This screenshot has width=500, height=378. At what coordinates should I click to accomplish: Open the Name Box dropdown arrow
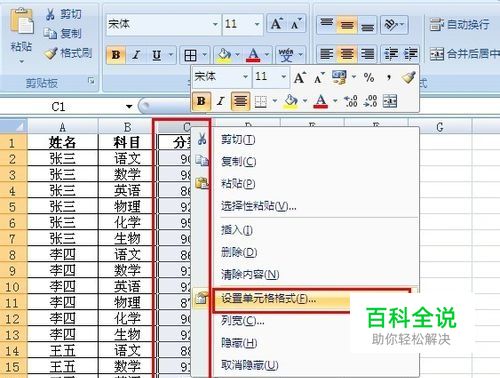[x=129, y=107]
